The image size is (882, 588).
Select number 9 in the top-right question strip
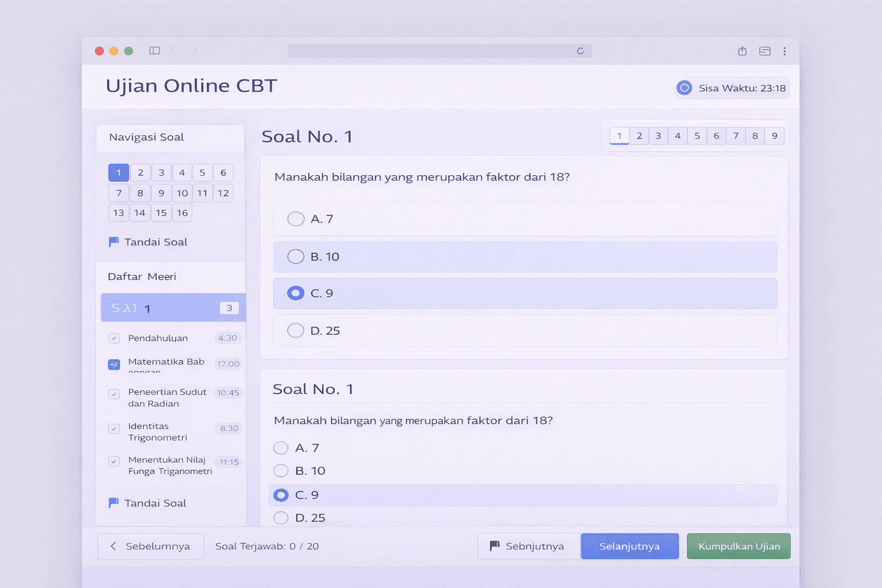pos(775,136)
